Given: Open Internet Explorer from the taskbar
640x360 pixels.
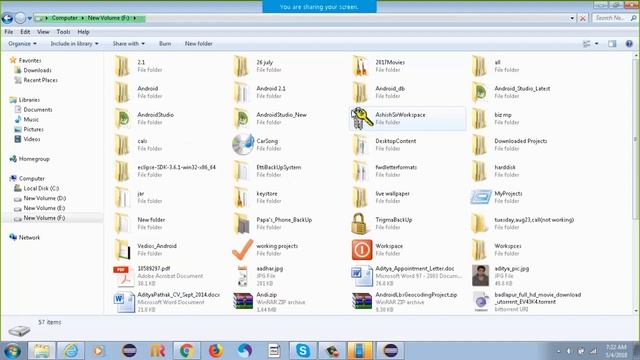Looking at the screenshot, I should [x=71, y=351].
